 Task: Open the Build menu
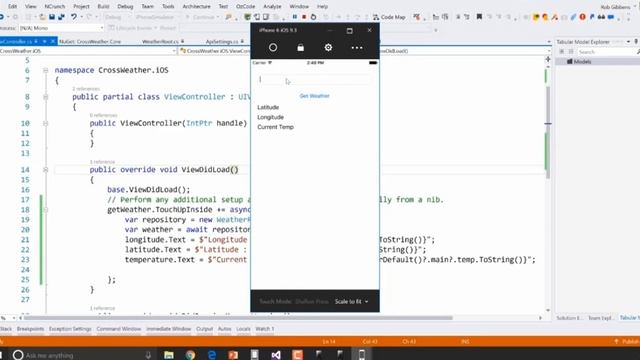103,7
